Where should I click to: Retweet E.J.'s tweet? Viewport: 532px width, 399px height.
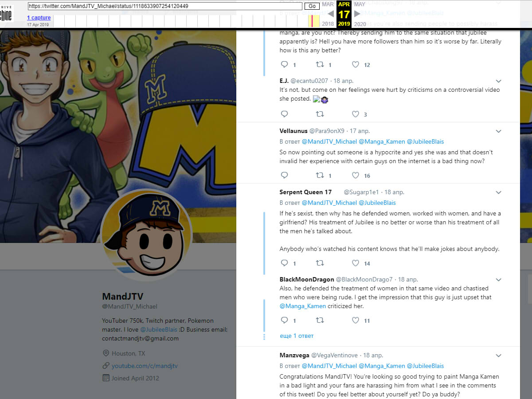tap(320, 114)
